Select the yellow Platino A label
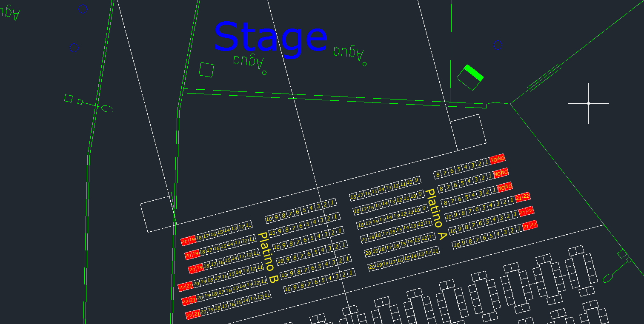Screen dimensions: 644x324 coord(435,215)
